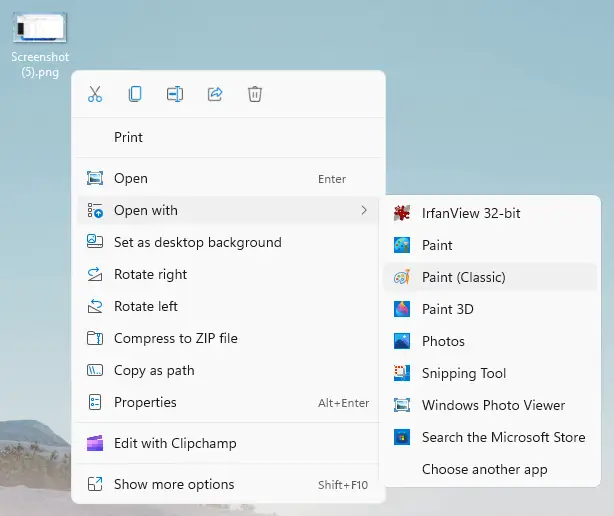
Task: Choose Snipping Tool in submenu
Action: [x=491, y=373]
